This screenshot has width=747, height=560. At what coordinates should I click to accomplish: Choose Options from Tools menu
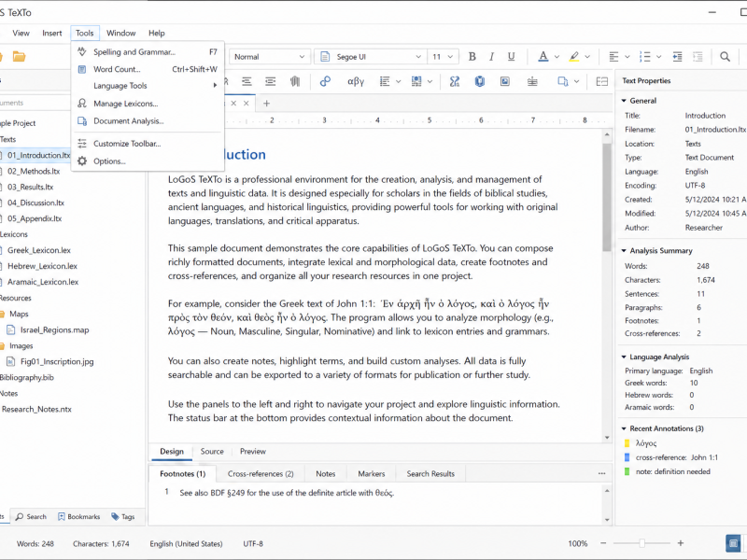pyautogui.click(x=148, y=161)
